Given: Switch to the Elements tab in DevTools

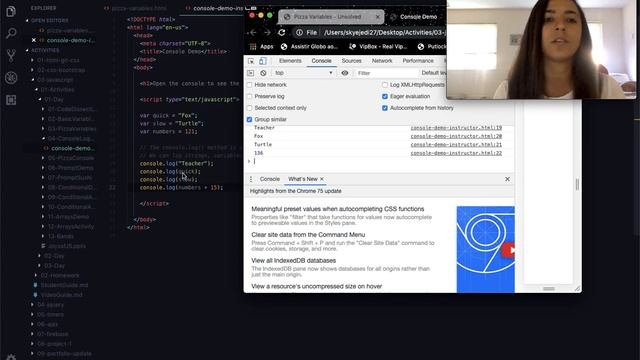Looking at the screenshot, I should click(290, 61).
